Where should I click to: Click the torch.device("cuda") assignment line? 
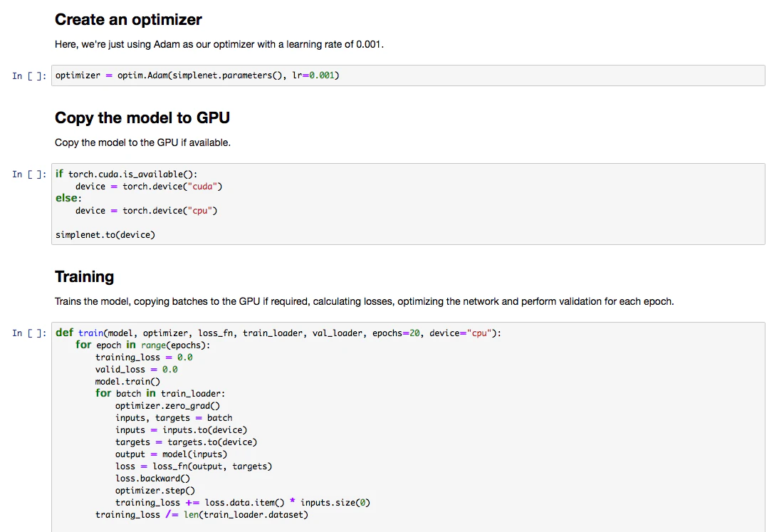[149, 187]
